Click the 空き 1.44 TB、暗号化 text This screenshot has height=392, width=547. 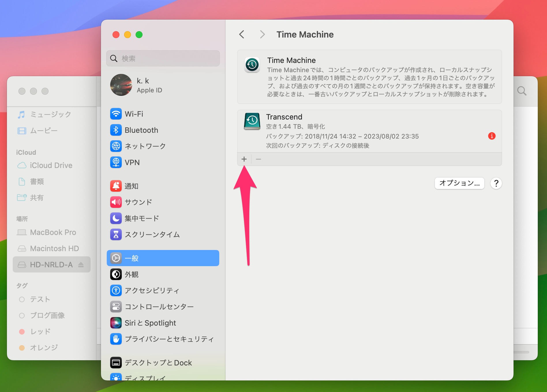point(295,126)
